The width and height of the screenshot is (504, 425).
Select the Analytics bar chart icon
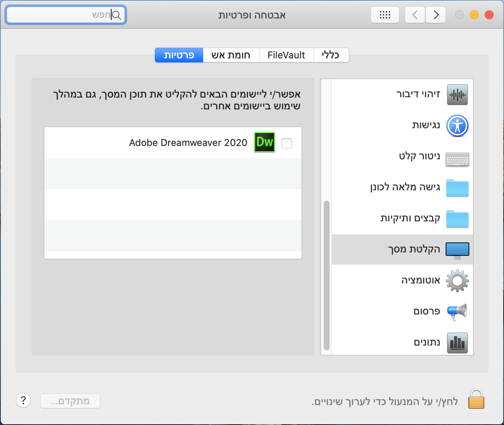tap(457, 343)
